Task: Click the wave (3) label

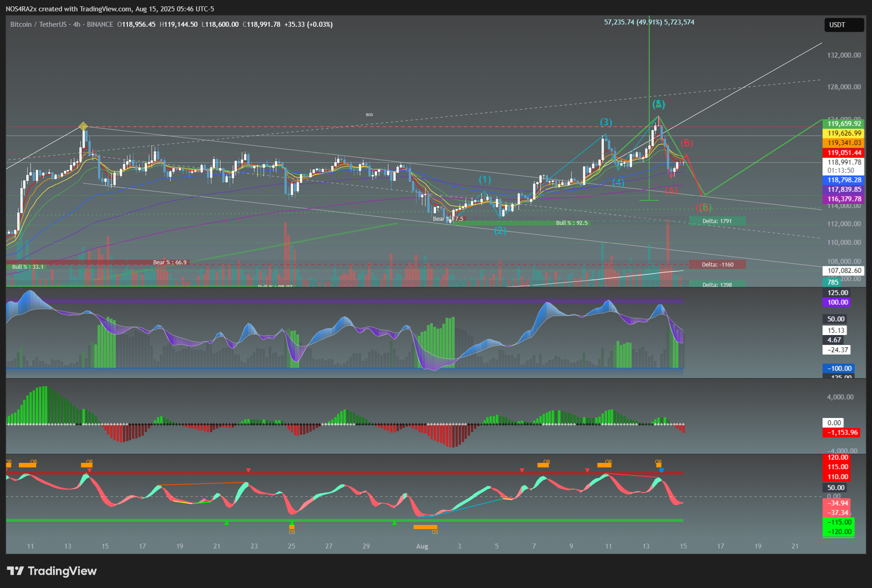Action: click(606, 122)
